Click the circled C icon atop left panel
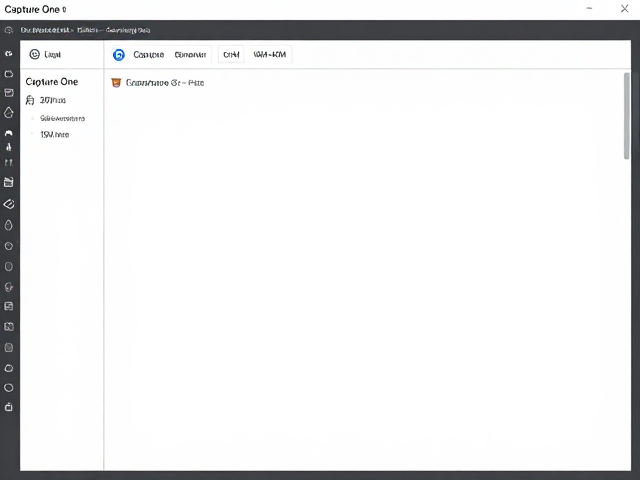Viewport: 640px width, 480px height. click(x=35, y=54)
